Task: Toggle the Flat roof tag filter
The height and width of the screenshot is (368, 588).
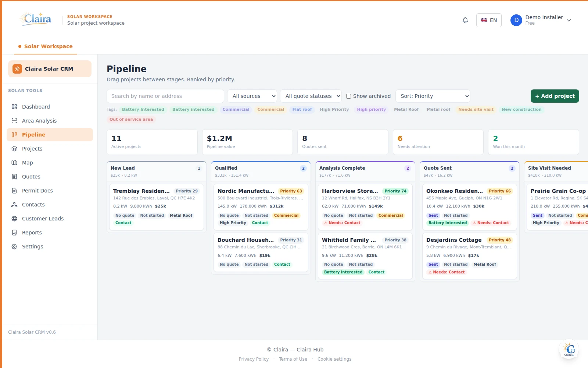Action: (x=302, y=109)
